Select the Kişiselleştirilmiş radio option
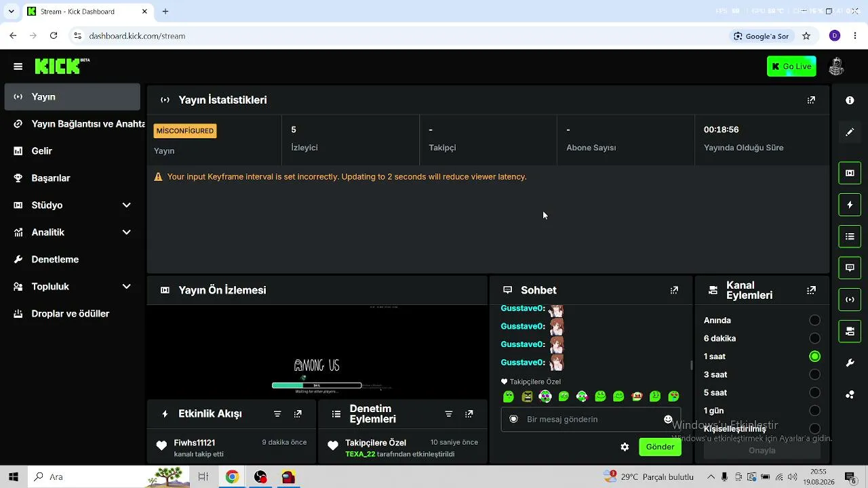Screen dimensions: 868x488 point(815,429)
